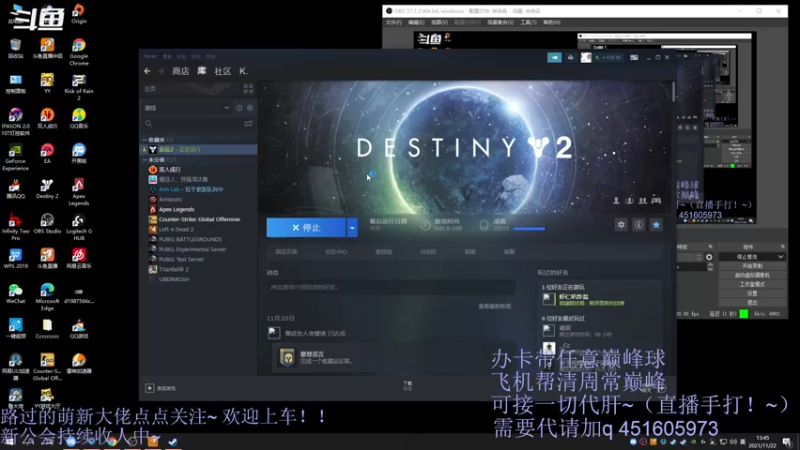Open Google Chrome desktop shortcut

pos(79,52)
